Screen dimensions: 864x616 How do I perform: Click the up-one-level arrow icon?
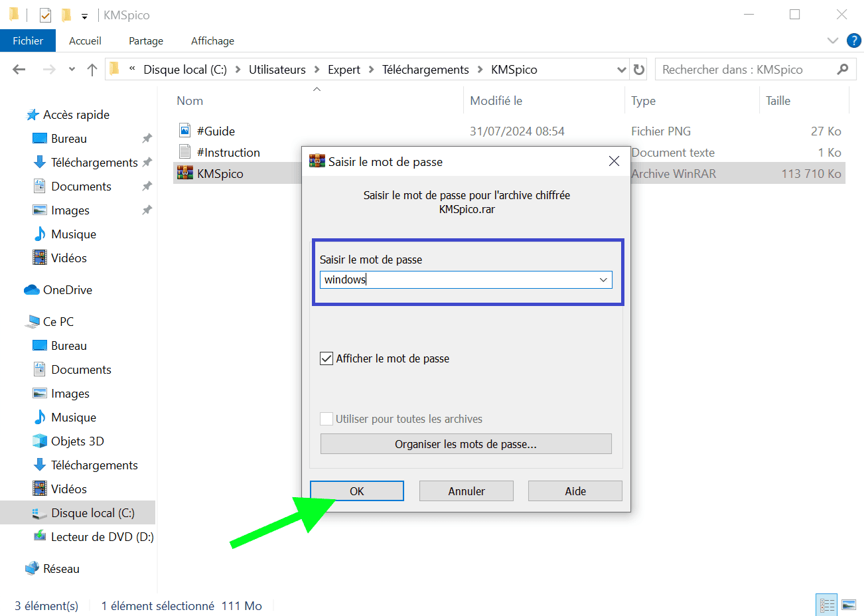(x=92, y=70)
